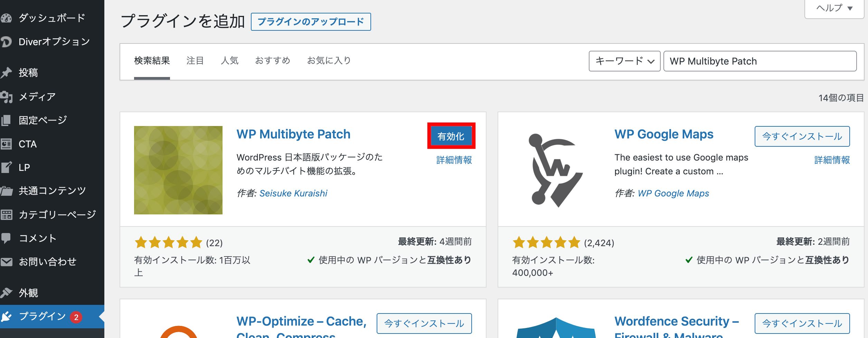Open the ヘルプ dropdown panel
This screenshot has width=868, height=338.
834,8
